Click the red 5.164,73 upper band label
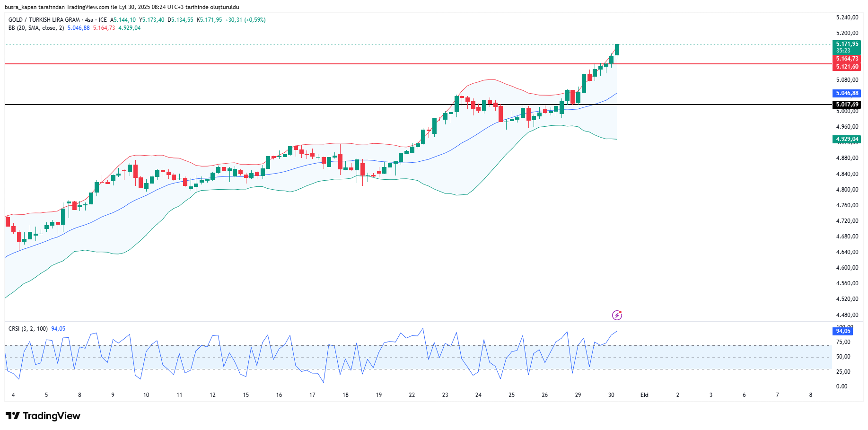The height and width of the screenshot is (430, 868). (x=846, y=59)
